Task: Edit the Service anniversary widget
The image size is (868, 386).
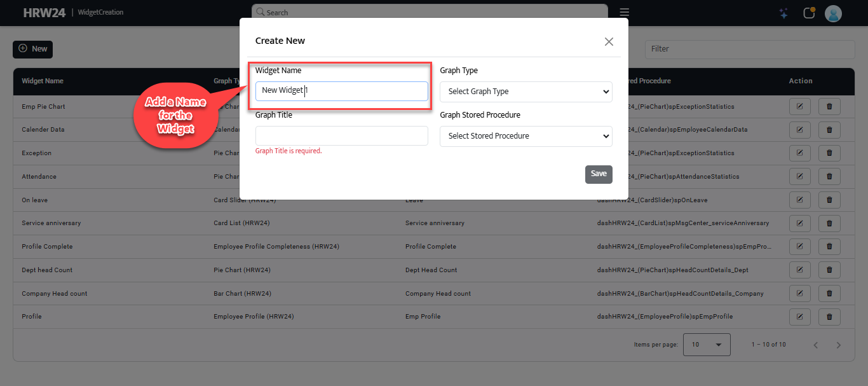Action: coord(800,223)
